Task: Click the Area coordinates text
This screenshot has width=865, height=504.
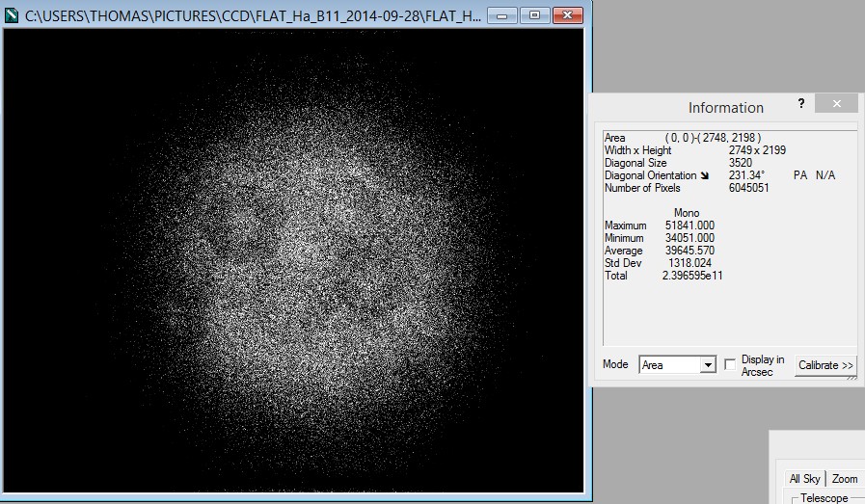Action: pyautogui.click(x=713, y=138)
